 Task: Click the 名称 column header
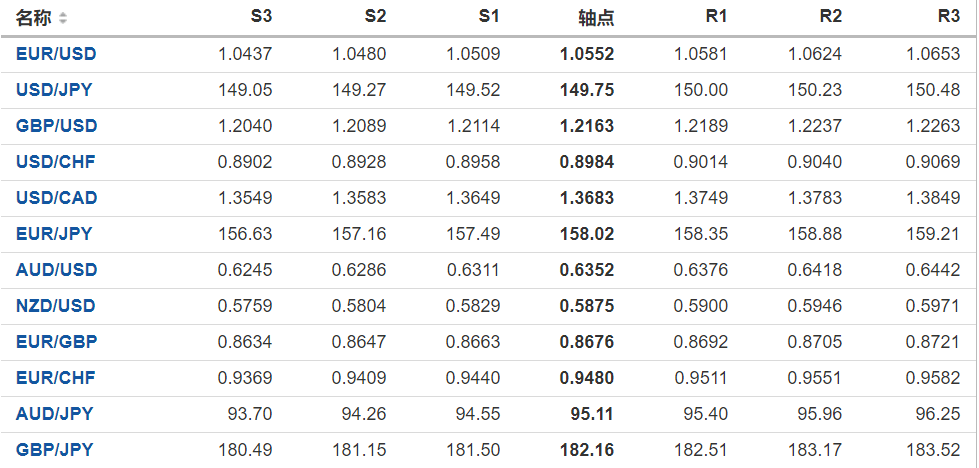(x=33, y=18)
